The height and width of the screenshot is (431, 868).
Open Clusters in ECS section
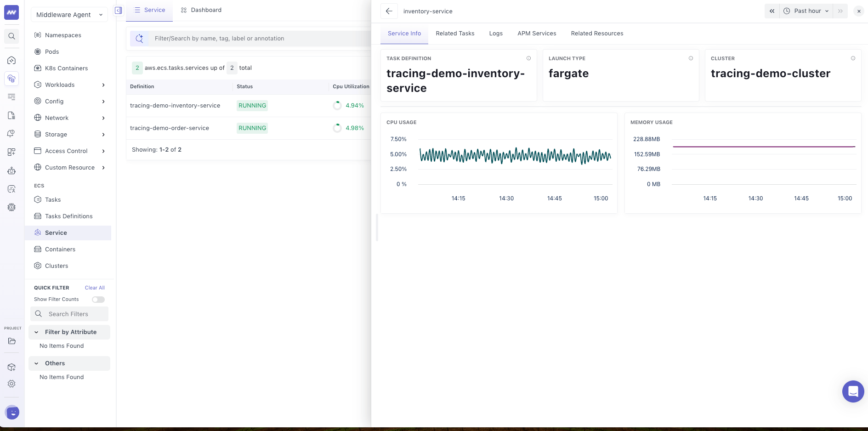pyautogui.click(x=57, y=266)
